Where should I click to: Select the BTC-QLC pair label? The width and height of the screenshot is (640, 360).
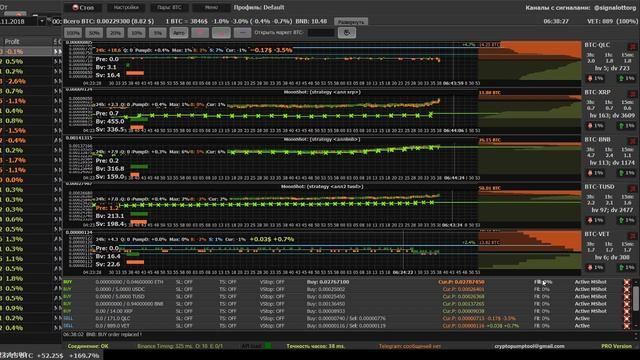tap(597, 45)
